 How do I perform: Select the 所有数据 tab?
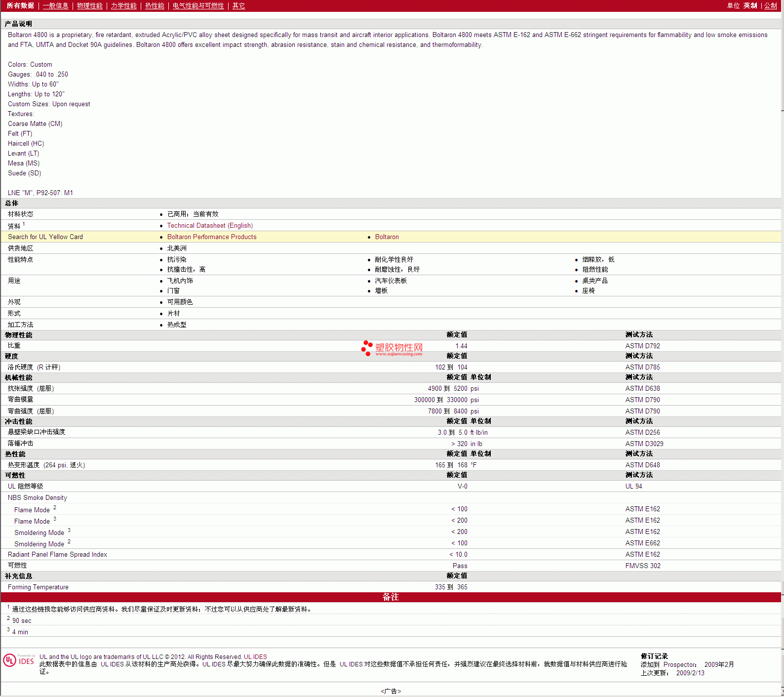(20, 6)
